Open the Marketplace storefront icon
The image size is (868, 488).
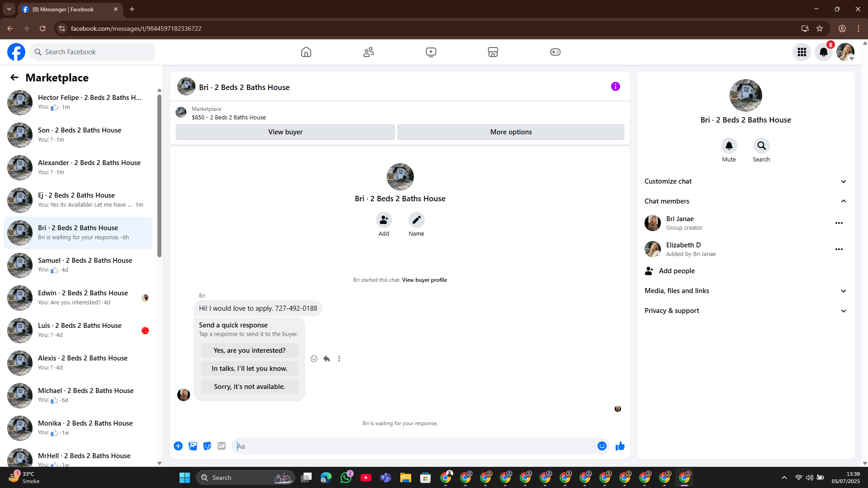[x=493, y=52]
